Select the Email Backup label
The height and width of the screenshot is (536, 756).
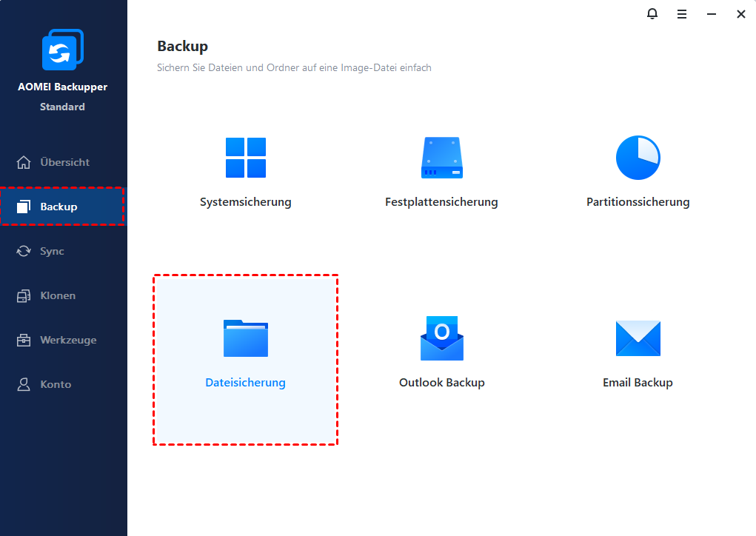pos(638,382)
